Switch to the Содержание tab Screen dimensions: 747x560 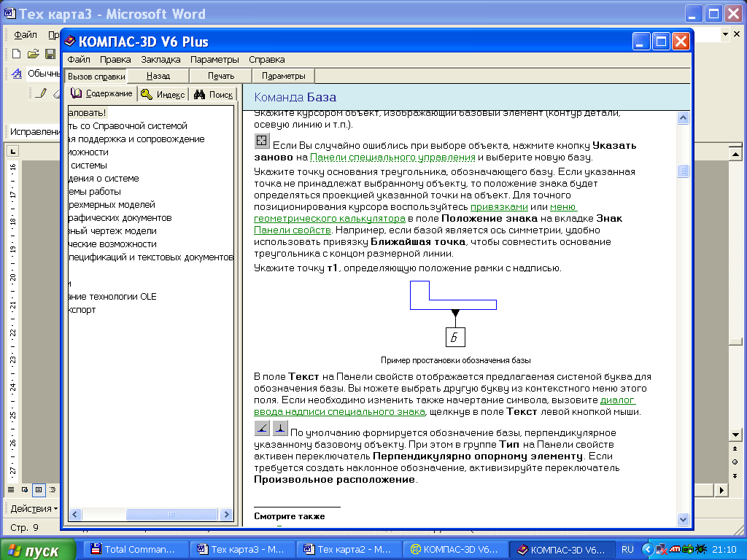coord(101,94)
